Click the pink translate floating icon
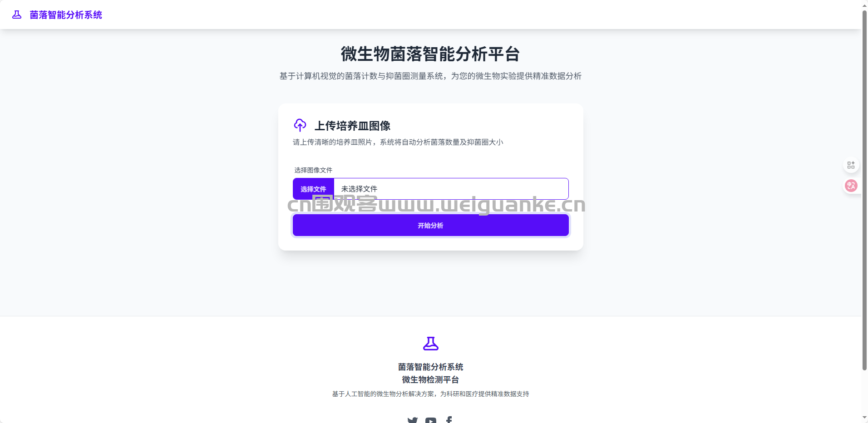This screenshot has height=423, width=868. click(x=851, y=186)
